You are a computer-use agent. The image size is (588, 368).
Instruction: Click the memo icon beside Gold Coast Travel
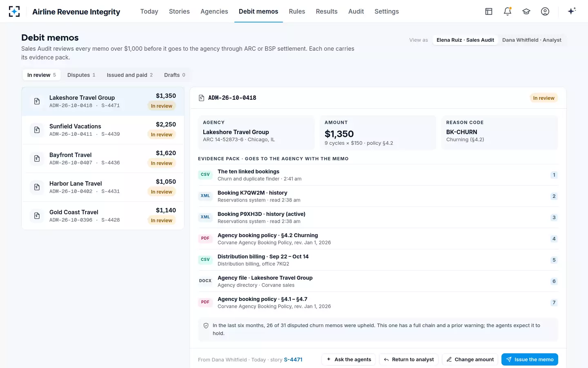(37, 215)
